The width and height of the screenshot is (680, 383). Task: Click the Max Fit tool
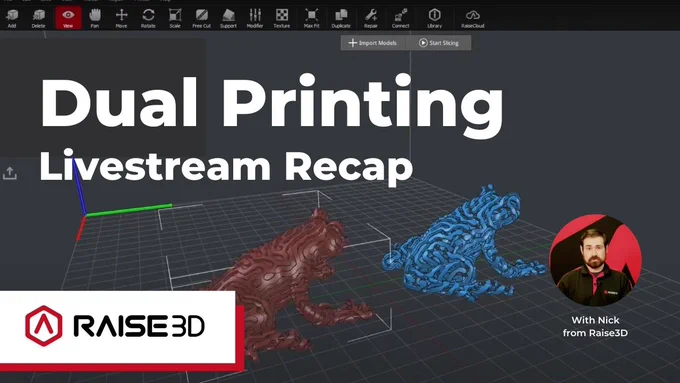click(311, 18)
